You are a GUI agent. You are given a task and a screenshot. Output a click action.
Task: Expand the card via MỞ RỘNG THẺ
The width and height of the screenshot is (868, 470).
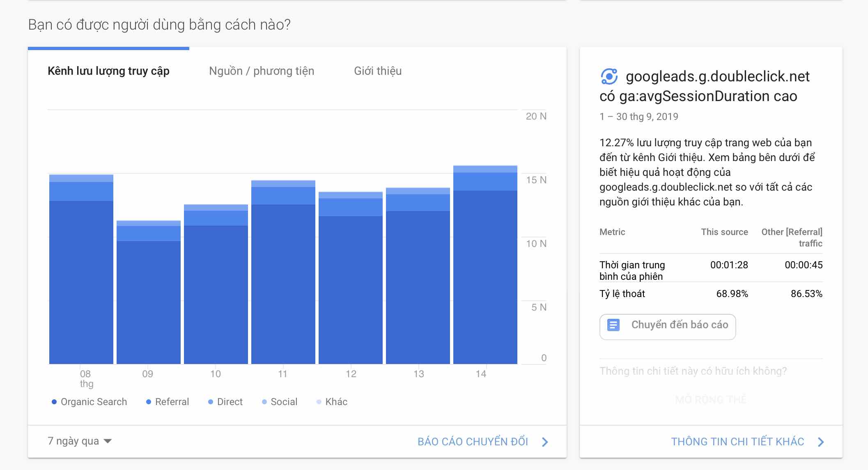(x=711, y=399)
